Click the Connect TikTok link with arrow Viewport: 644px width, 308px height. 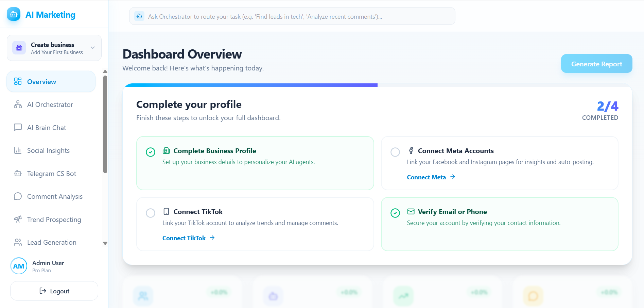click(189, 238)
